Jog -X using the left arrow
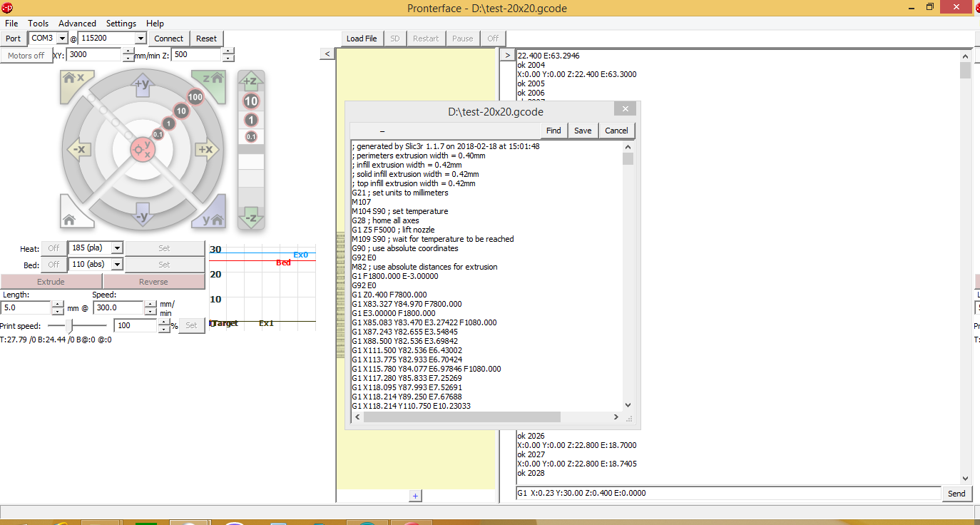The width and height of the screenshot is (980, 525). click(x=78, y=149)
